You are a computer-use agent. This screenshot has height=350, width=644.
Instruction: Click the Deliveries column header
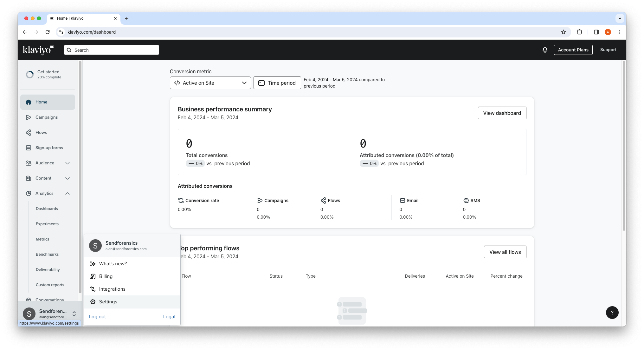[x=415, y=276]
